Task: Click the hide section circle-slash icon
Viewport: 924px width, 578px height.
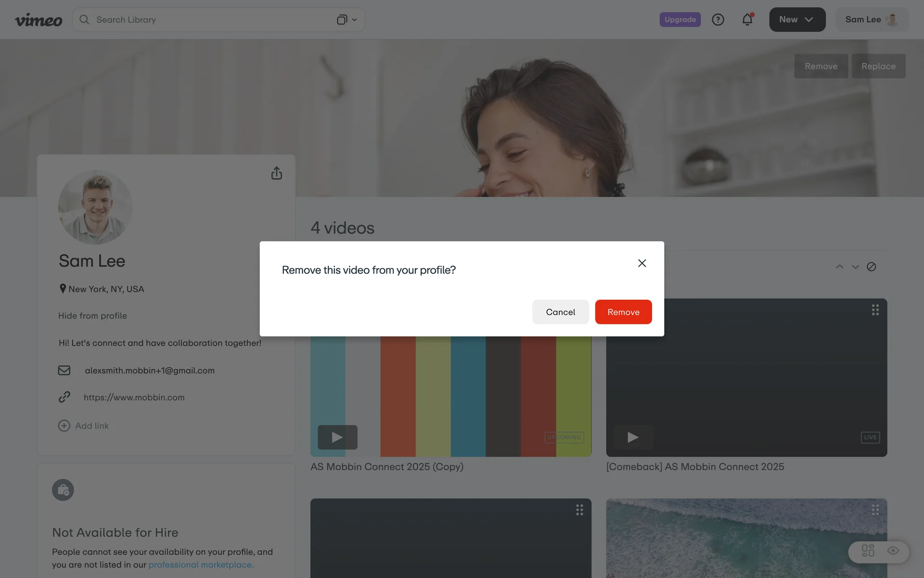Action: coord(871,267)
